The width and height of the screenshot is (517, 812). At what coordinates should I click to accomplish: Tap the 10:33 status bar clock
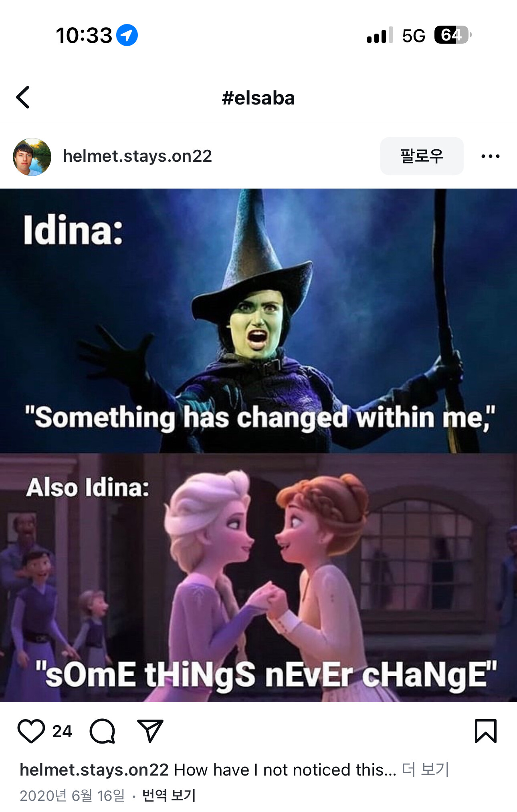coord(84,35)
